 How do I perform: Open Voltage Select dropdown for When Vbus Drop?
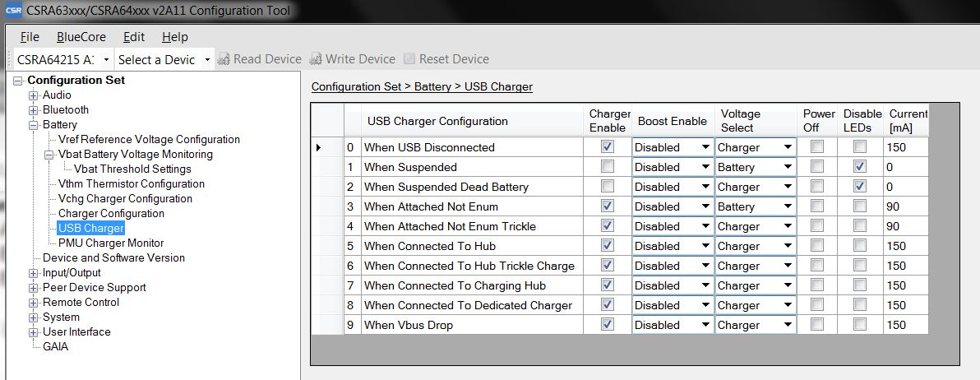tap(788, 325)
